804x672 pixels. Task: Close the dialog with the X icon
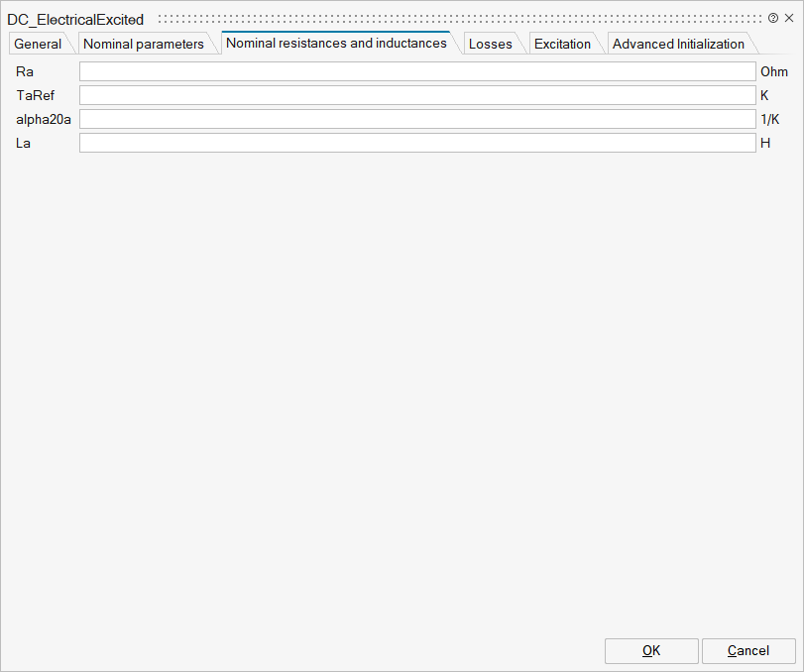tap(789, 19)
